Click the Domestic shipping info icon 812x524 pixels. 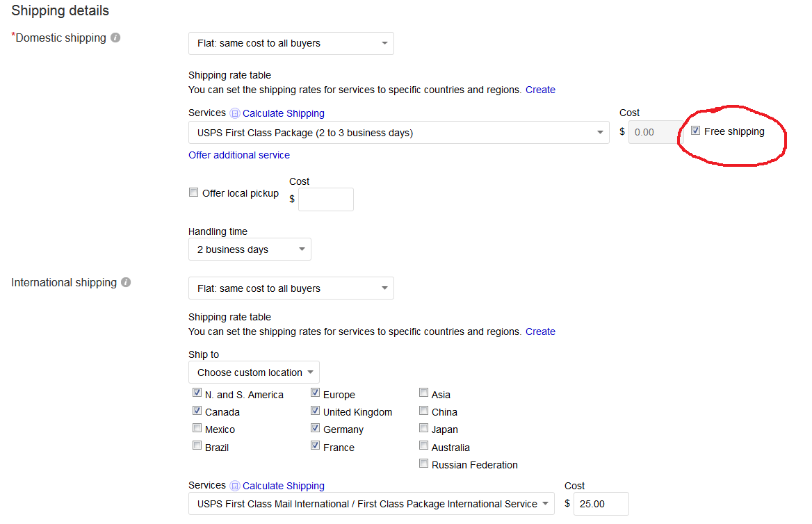(115, 38)
